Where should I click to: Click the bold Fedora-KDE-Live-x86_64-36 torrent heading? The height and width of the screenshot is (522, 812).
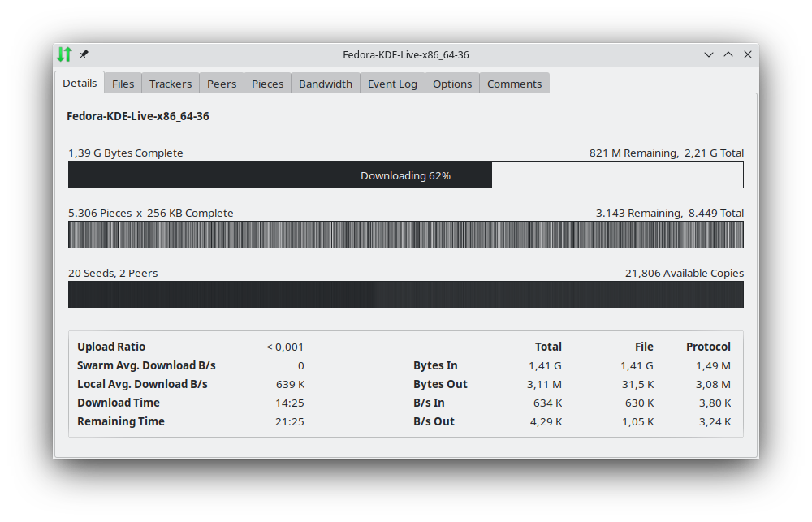pyautogui.click(x=138, y=116)
